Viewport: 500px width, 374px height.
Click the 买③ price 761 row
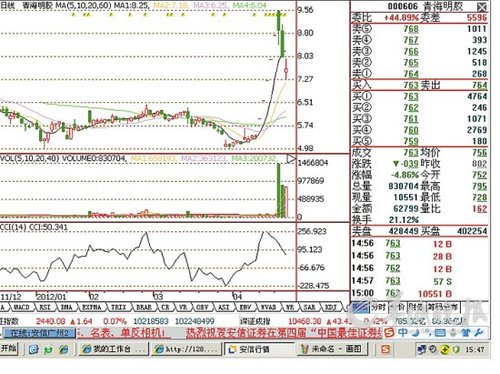pos(420,119)
